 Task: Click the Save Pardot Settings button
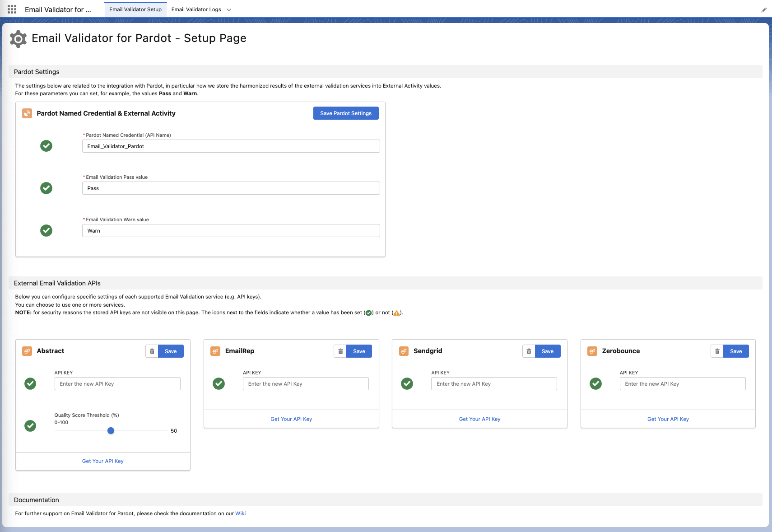346,113
